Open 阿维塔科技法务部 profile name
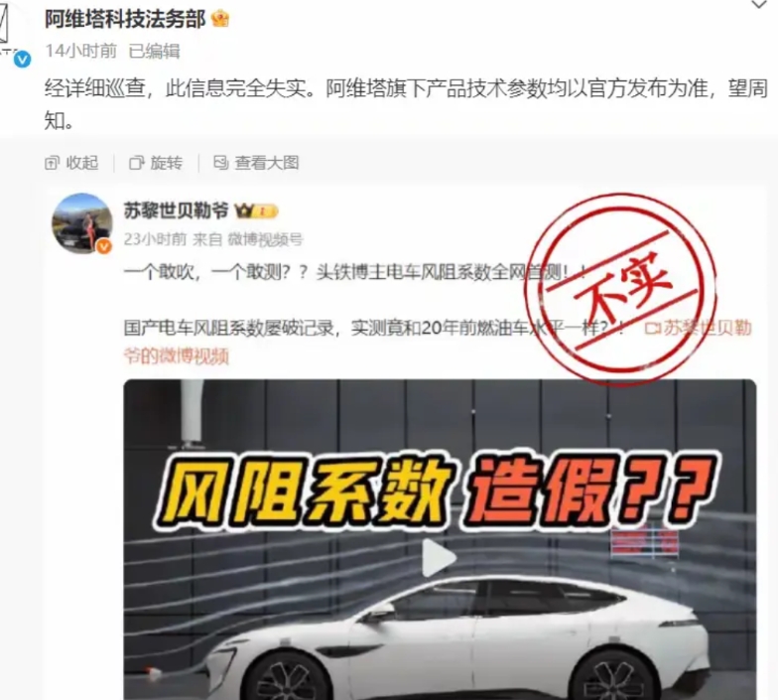 [x=125, y=20]
